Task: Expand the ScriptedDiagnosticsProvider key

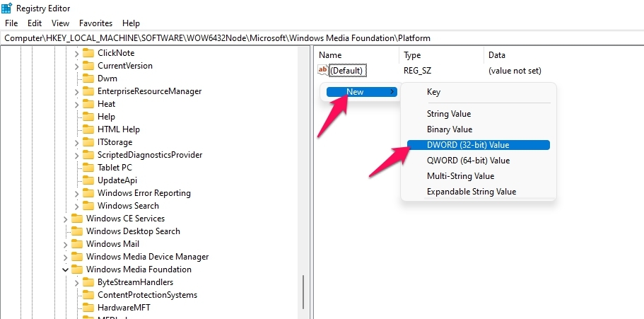Action: (x=77, y=156)
